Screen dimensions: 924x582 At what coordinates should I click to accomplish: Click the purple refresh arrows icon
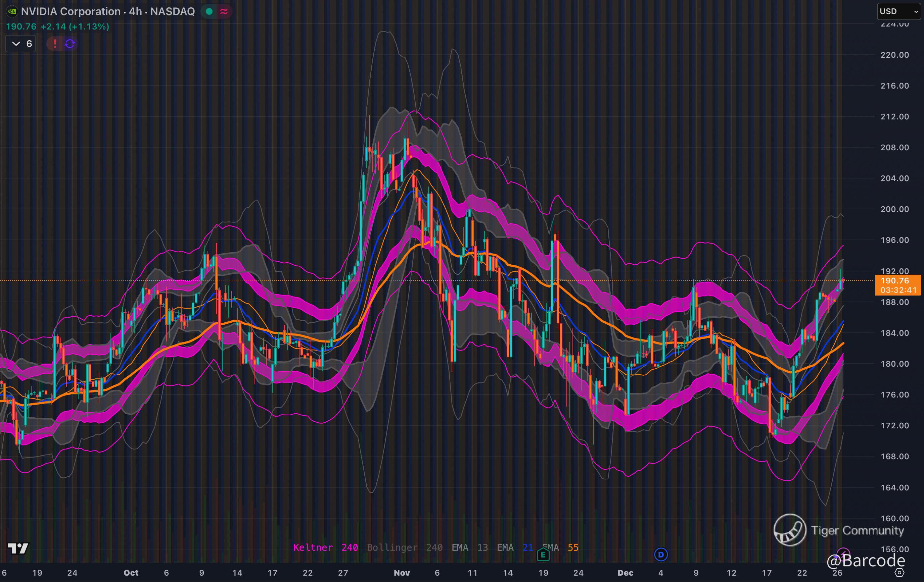click(x=70, y=44)
